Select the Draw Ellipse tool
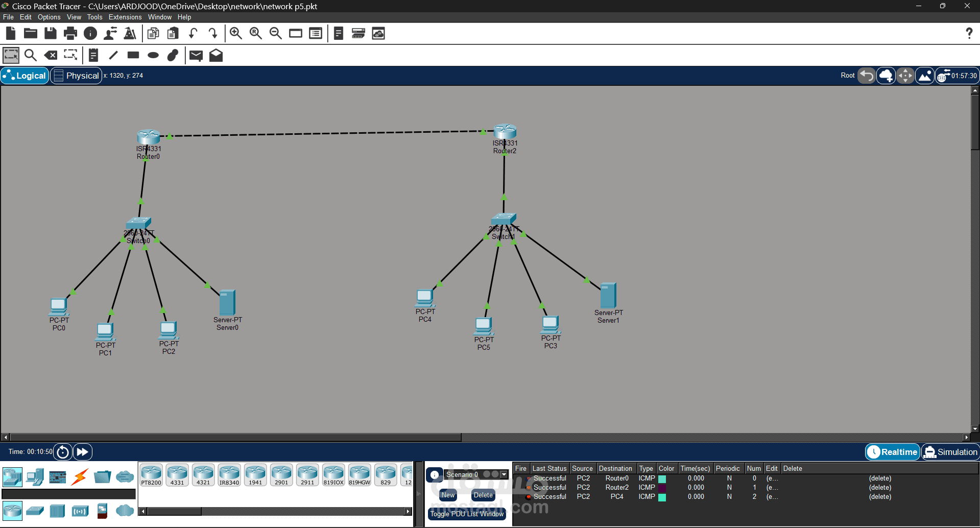The width and height of the screenshot is (980, 528). pyautogui.click(x=153, y=55)
